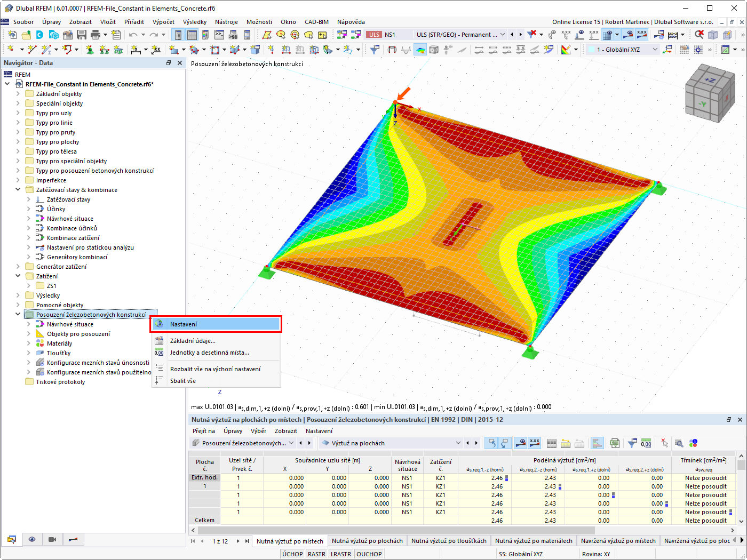The width and height of the screenshot is (747, 560).
Task: Click the decimal places 0,00 table icon
Action: pyautogui.click(x=646, y=443)
